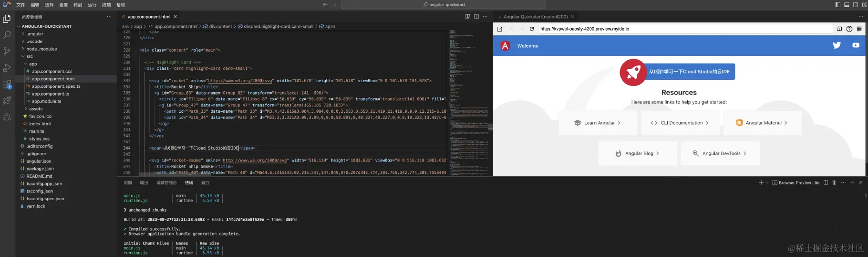Open the 编辑 menu
The height and width of the screenshot is (257, 868).
coord(35,5)
